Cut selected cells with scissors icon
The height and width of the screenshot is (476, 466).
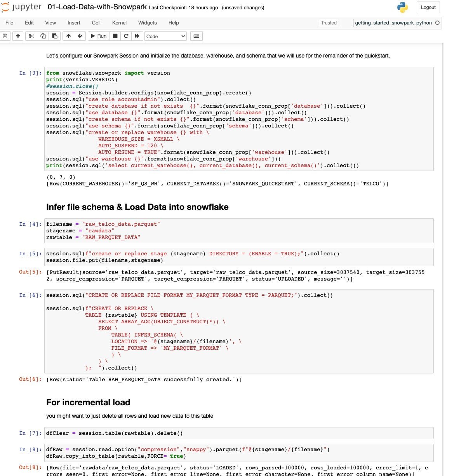click(31, 36)
